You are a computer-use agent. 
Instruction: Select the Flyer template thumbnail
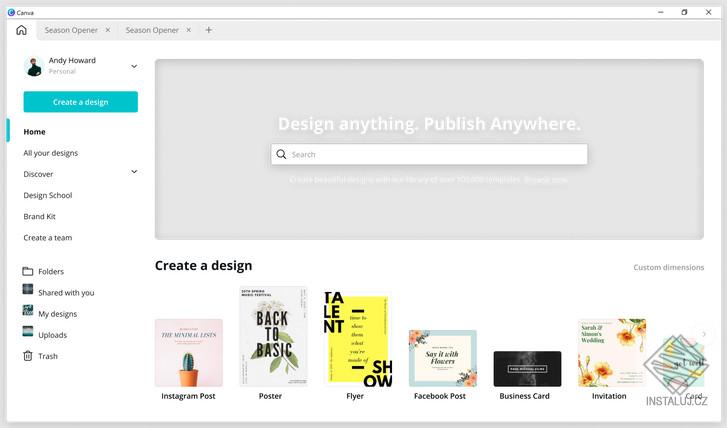pyautogui.click(x=357, y=339)
